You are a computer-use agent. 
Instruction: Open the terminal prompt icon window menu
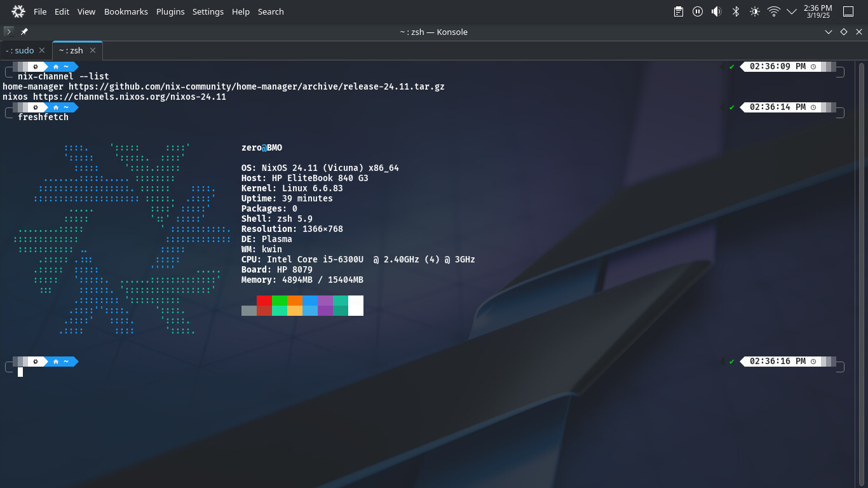tap(8, 31)
